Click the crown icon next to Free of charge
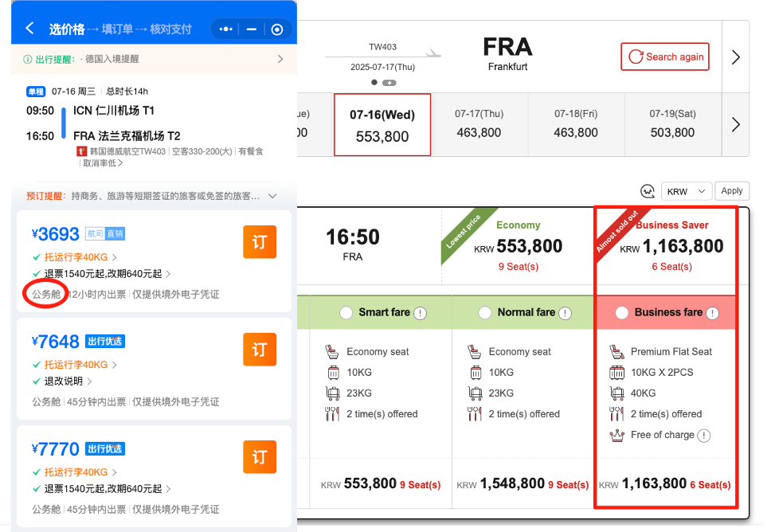The image size is (775, 532). click(x=616, y=435)
